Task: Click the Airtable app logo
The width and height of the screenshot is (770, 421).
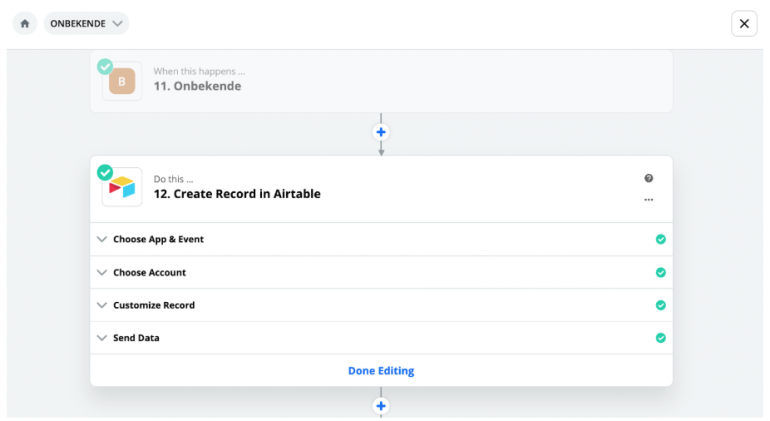Action: pos(122,187)
